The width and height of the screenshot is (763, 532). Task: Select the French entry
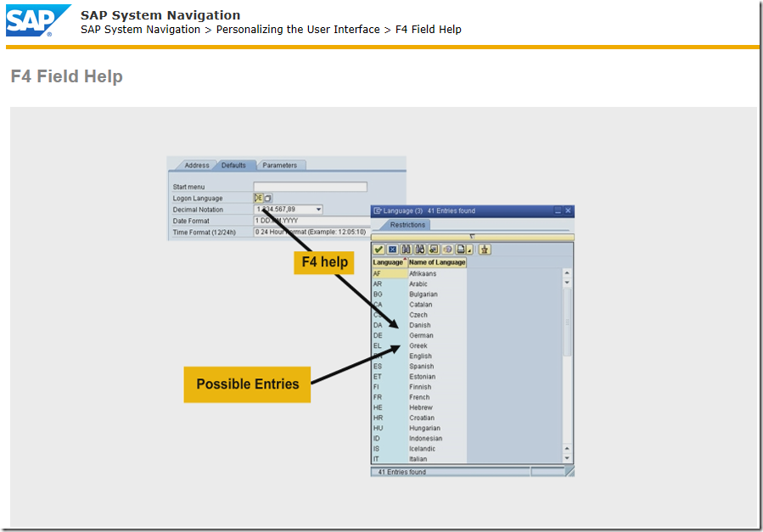point(419,397)
